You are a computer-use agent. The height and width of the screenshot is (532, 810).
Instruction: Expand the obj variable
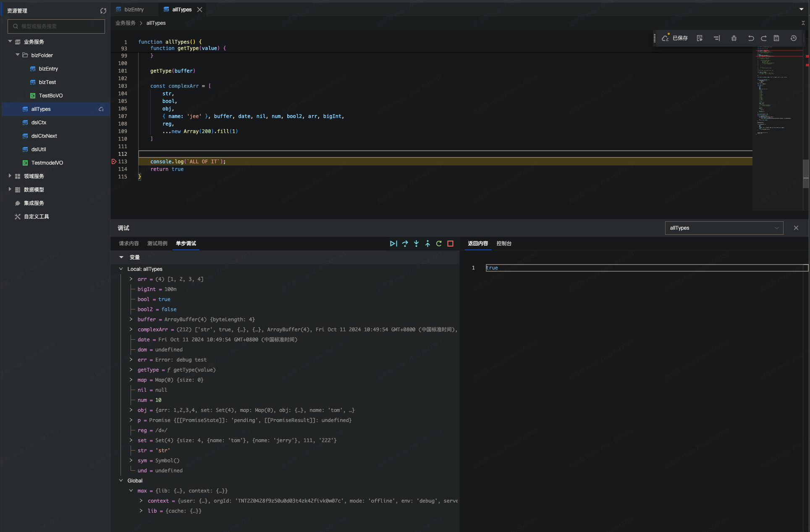click(131, 410)
